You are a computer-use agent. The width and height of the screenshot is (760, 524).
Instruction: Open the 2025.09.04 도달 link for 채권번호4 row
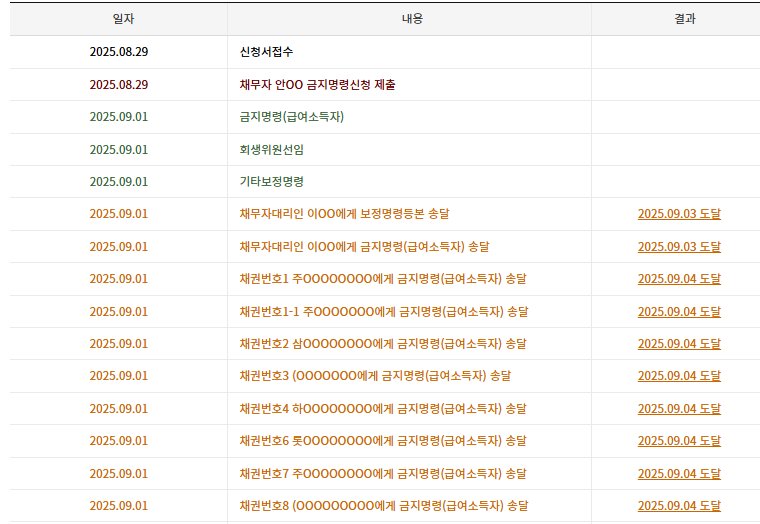pos(679,409)
